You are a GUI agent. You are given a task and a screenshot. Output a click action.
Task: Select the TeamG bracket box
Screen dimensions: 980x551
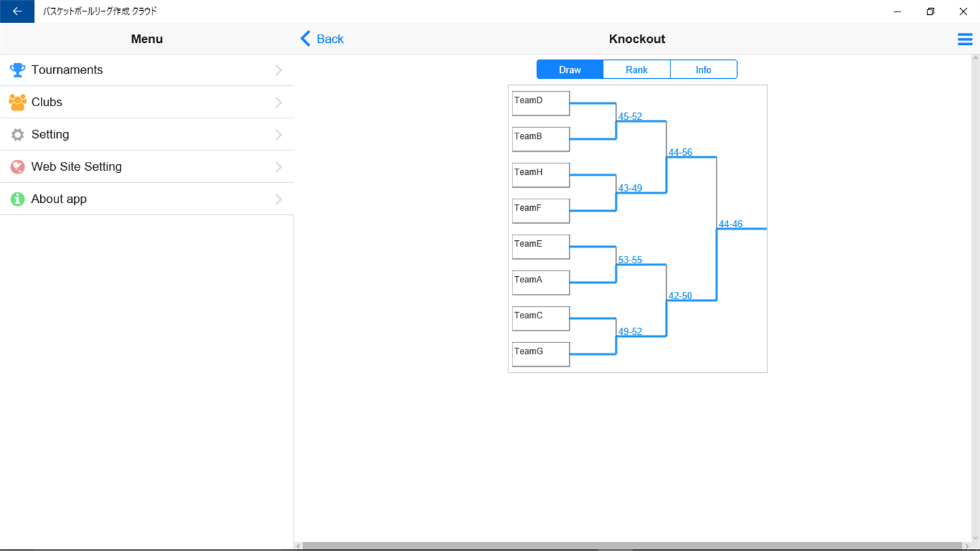[x=540, y=354]
